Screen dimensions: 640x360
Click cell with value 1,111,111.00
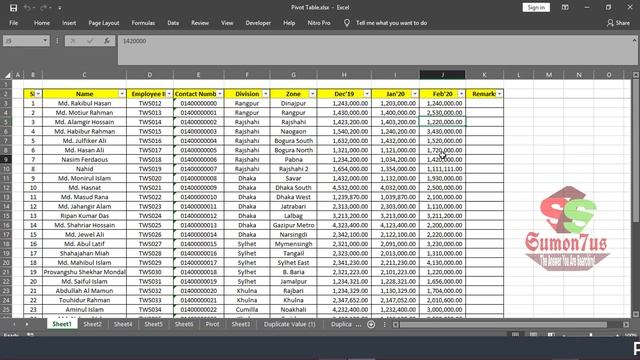(442, 169)
